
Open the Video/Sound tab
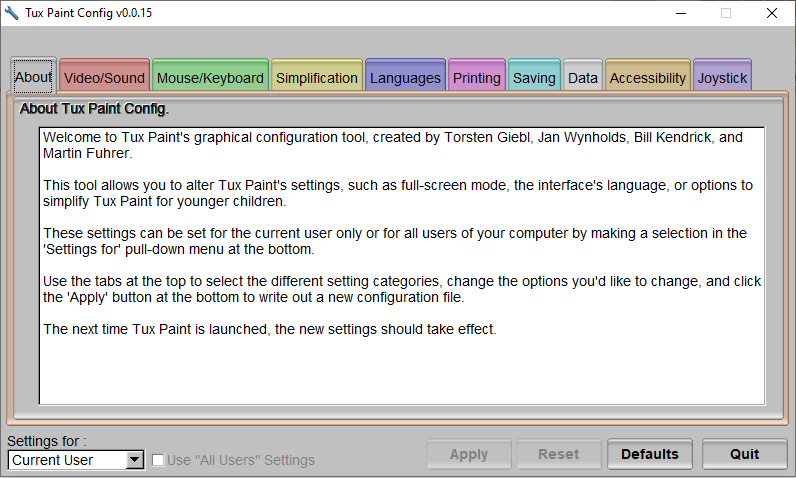105,76
